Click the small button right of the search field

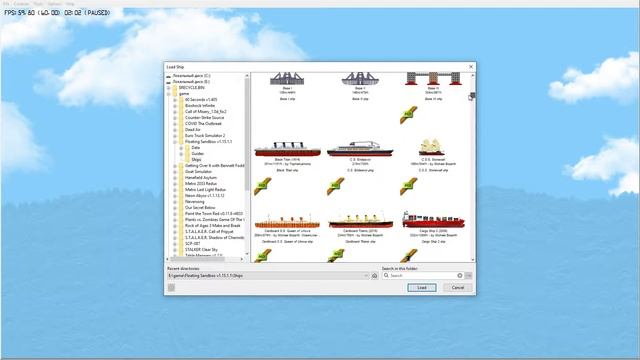tap(469, 276)
